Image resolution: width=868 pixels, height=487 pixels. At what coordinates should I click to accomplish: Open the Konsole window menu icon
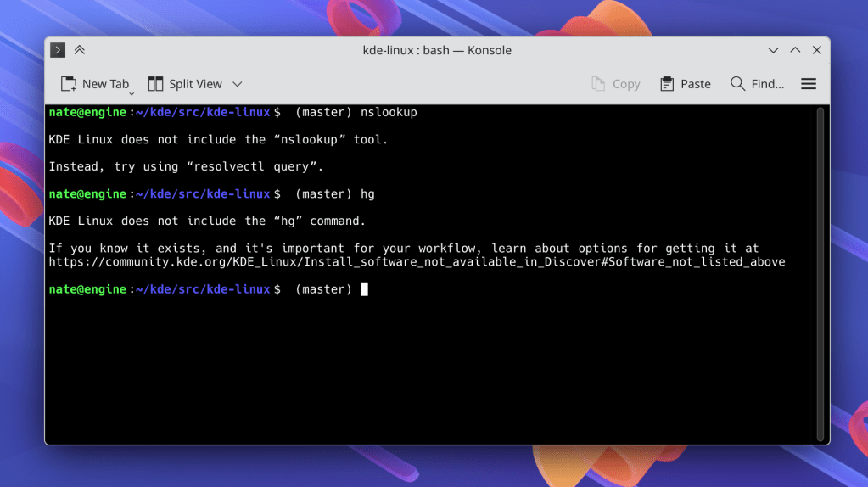(58, 50)
